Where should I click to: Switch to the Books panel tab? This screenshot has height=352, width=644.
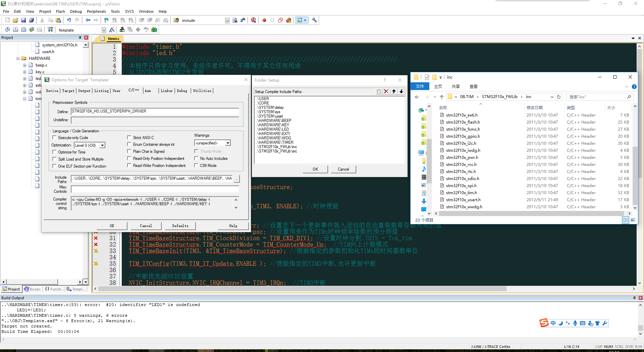pyautogui.click(x=32, y=289)
